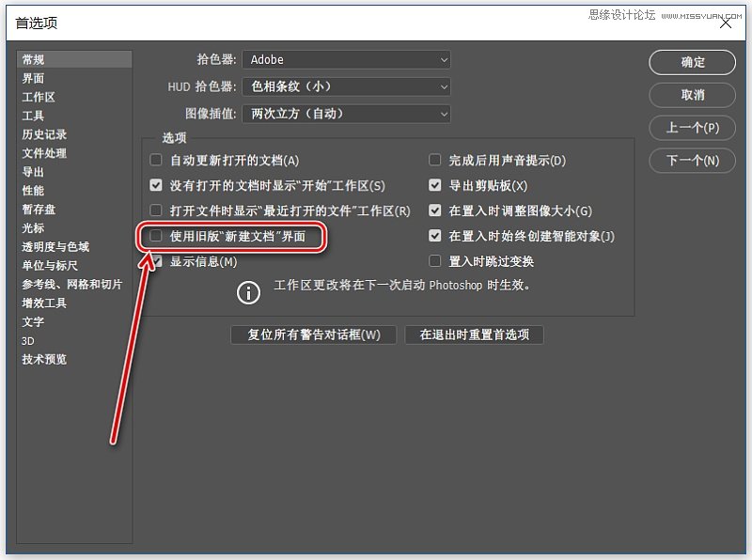Enable 完成后用声音提示

point(435,159)
